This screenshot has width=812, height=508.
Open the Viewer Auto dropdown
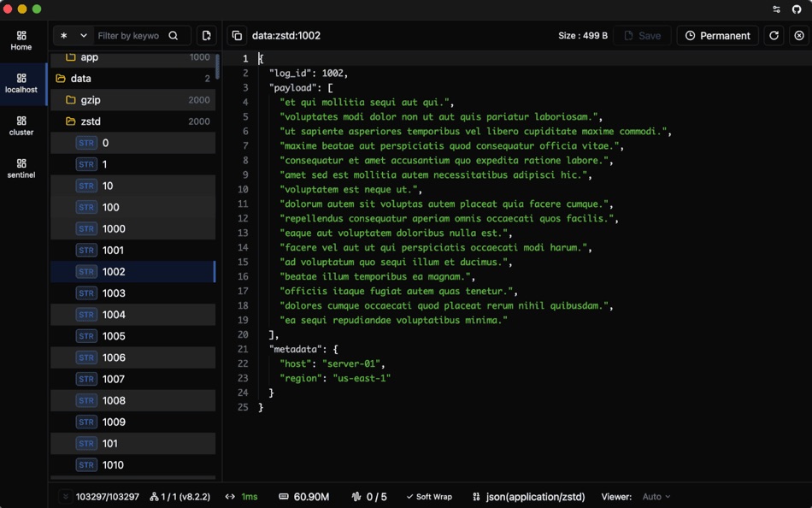coord(656,497)
